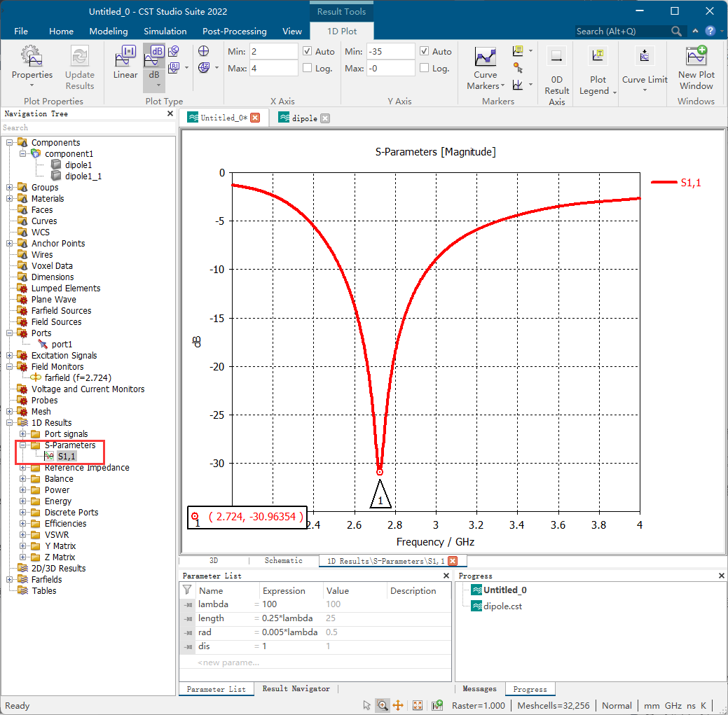This screenshot has height=715, width=728.
Task: Open the Curve Limit tool
Action: [x=645, y=68]
